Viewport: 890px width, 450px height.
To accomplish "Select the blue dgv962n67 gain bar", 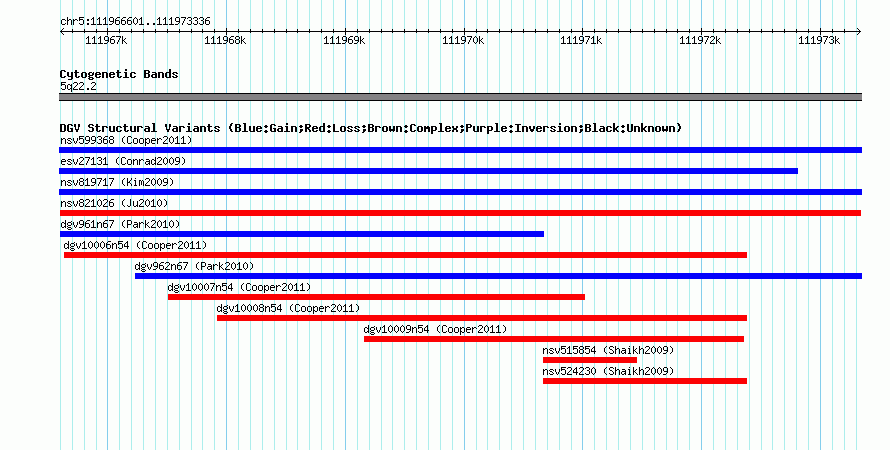I will (498, 276).
